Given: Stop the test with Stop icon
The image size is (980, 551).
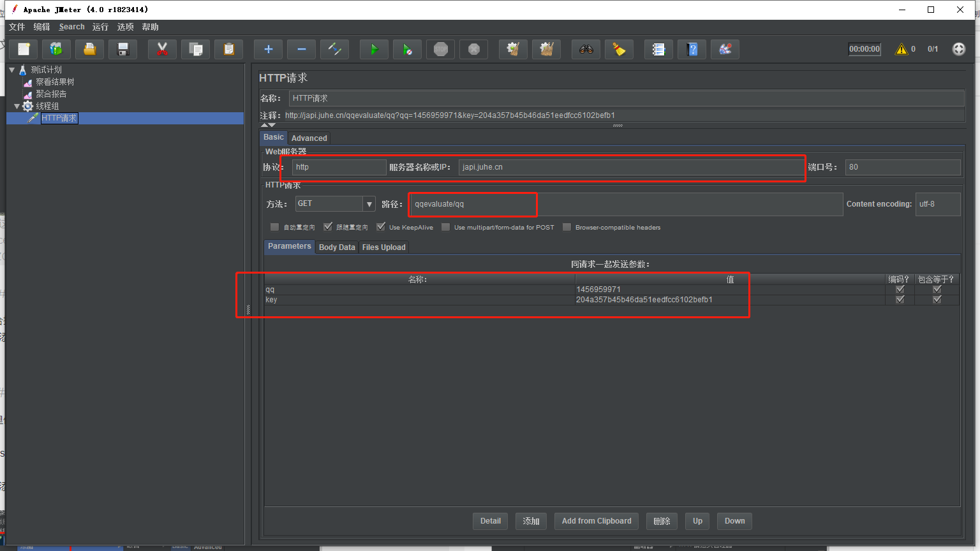Looking at the screenshot, I should pyautogui.click(x=441, y=49).
